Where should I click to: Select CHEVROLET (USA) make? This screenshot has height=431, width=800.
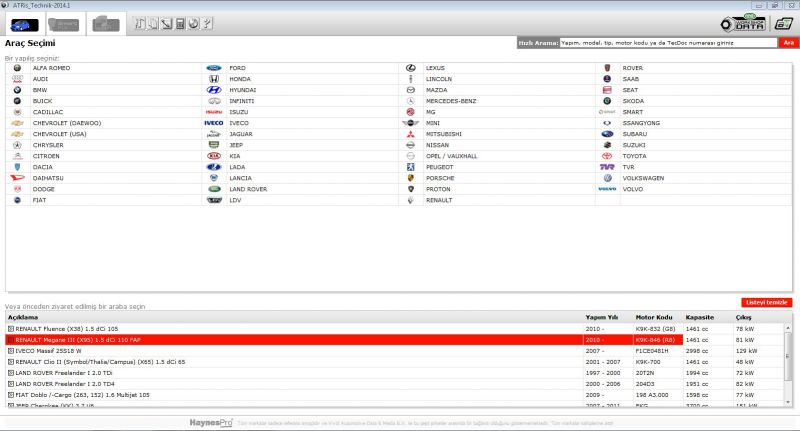point(60,134)
